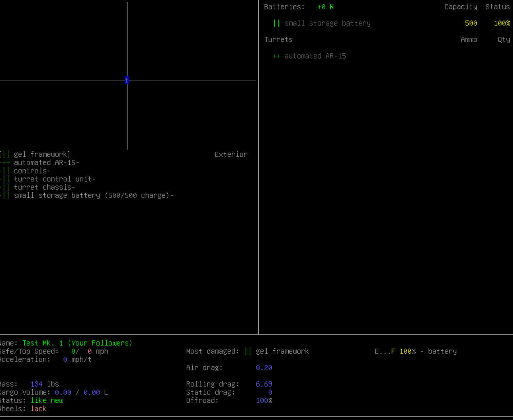Select automated AR-15 in Turrets list
The image size is (513, 420).
pos(315,56)
